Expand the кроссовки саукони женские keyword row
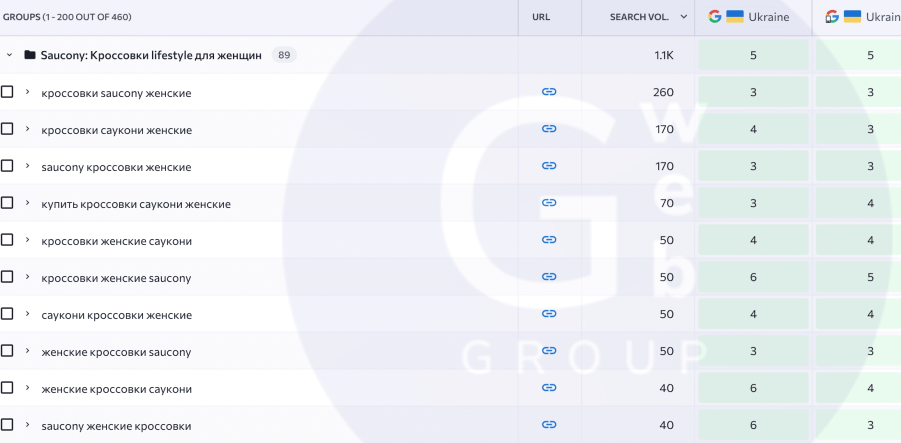 click(x=27, y=130)
